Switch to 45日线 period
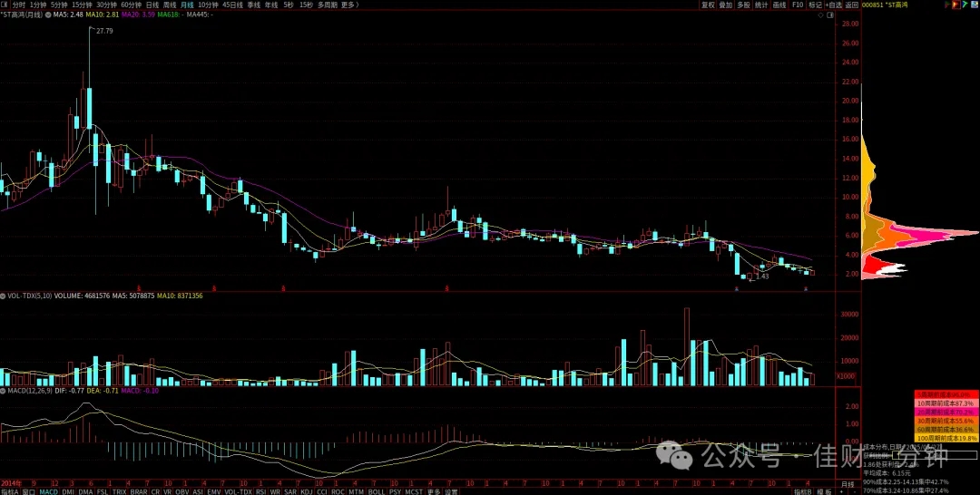 tap(232, 5)
